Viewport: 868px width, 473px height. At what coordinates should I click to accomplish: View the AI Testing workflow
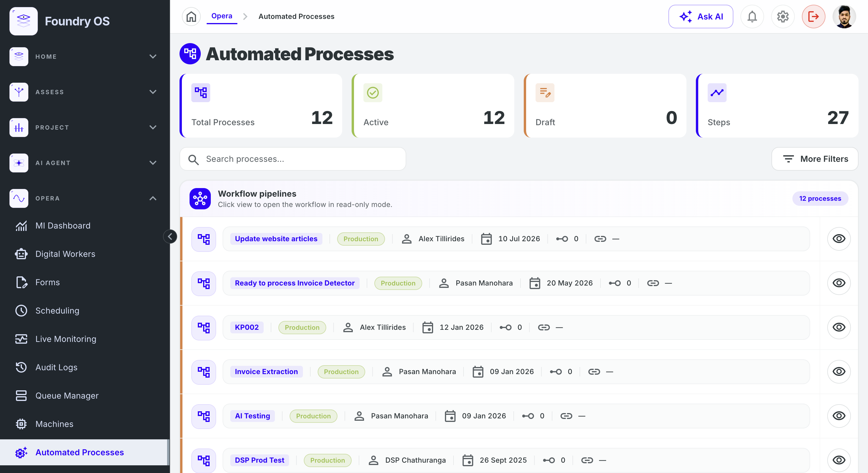pyautogui.click(x=839, y=416)
